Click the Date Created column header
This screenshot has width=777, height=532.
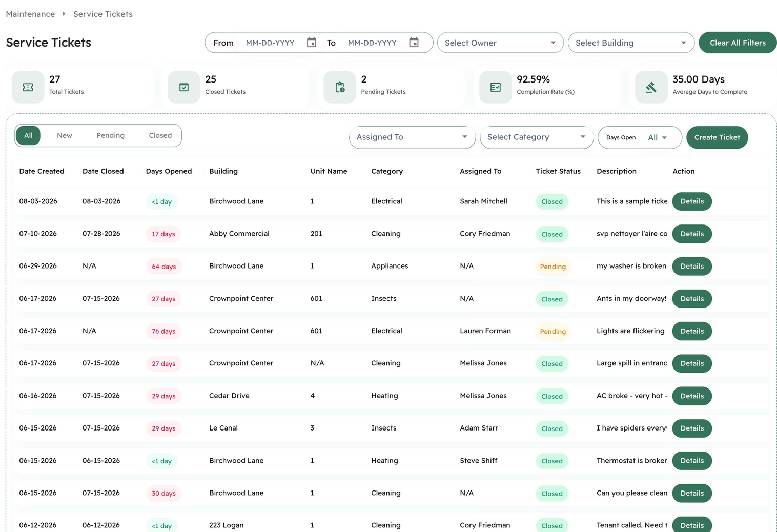[42, 171]
